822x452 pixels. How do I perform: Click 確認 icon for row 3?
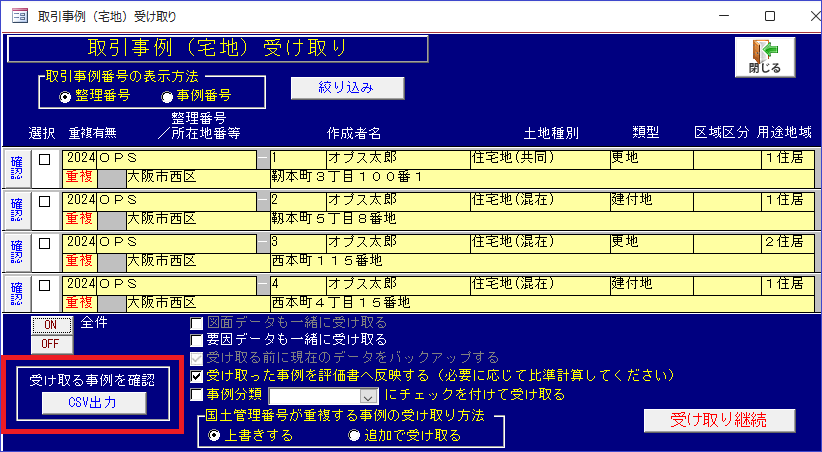pos(16,251)
